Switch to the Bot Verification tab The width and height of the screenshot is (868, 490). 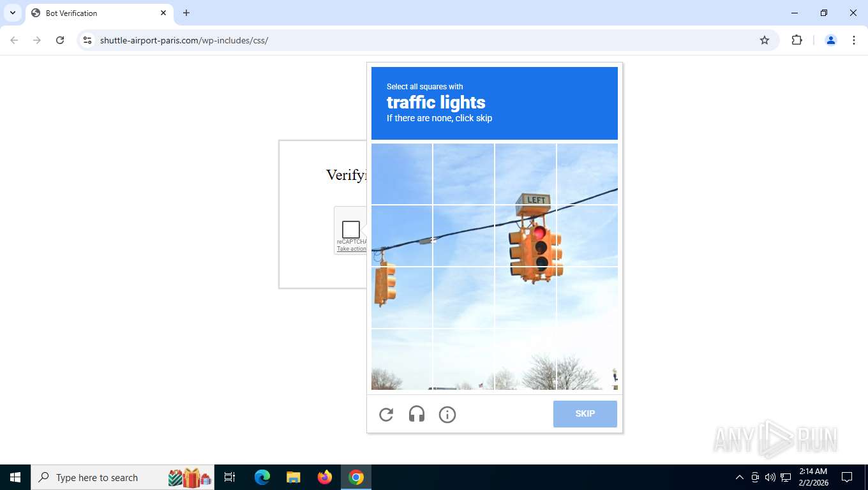tap(99, 13)
